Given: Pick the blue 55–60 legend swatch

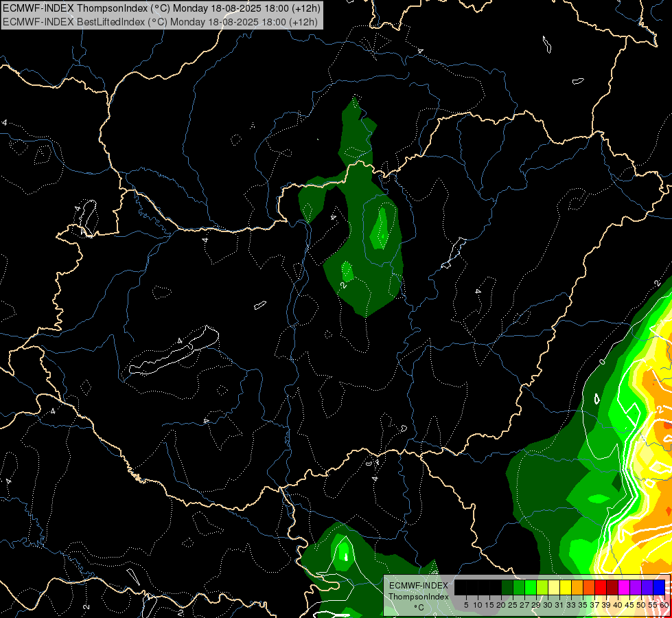Looking at the screenshot, I should [x=659, y=587].
